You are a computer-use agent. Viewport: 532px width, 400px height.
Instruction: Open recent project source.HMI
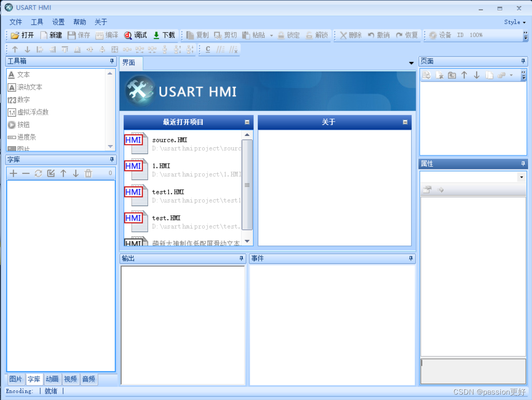click(x=183, y=144)
